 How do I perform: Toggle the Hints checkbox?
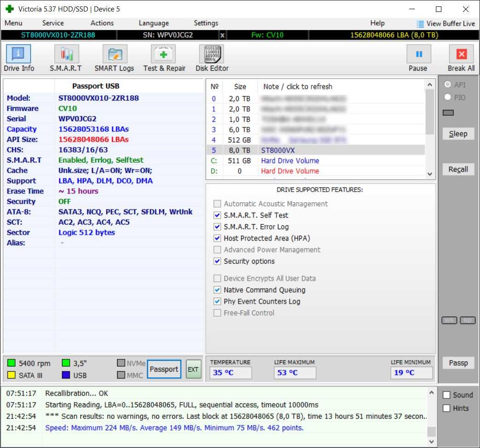coord(446,408)
